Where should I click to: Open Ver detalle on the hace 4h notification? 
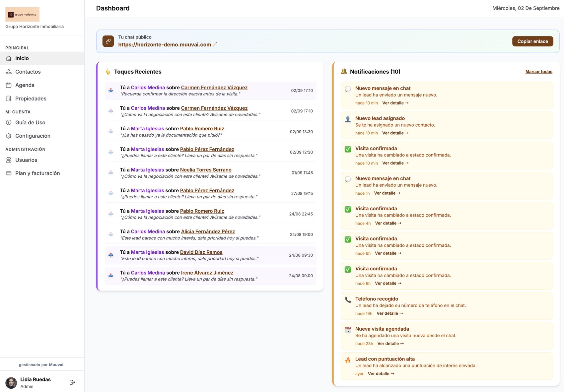(x=388, y=223)
